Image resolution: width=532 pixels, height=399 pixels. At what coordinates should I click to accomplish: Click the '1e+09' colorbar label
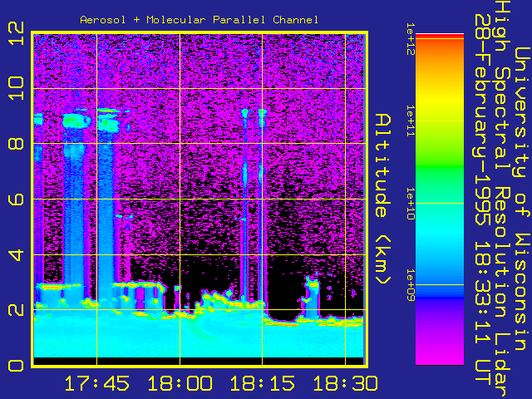(x=411, y=285)
